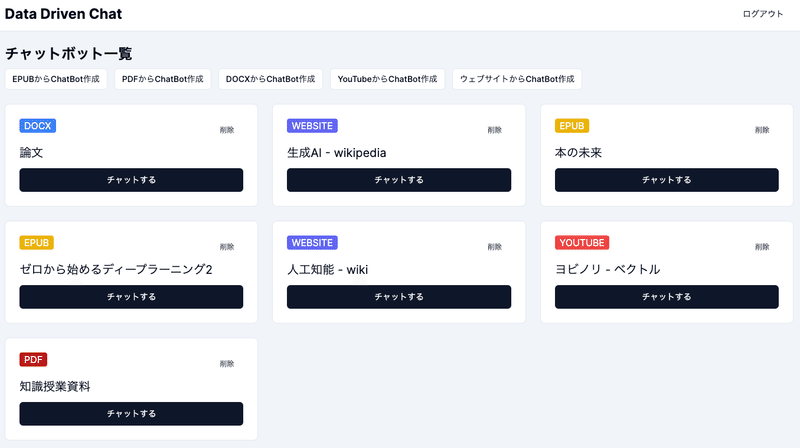Click 削除 on the 本の未来 card
The width and height of the screenshot is (800, 448).
click(762, 130)
